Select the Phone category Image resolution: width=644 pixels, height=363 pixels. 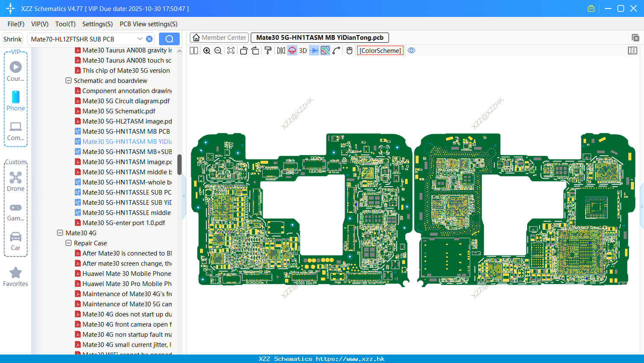[16, 101]
